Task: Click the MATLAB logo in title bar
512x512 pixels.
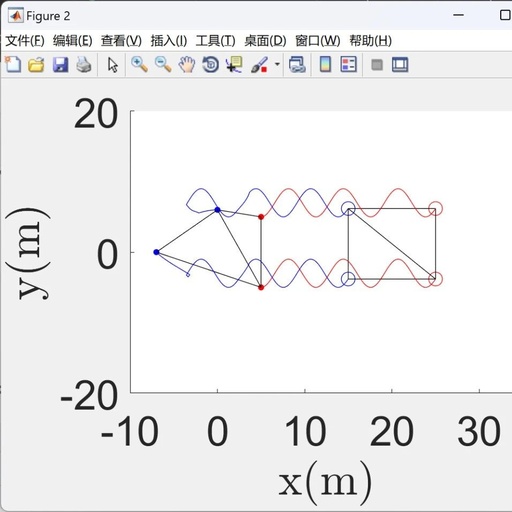Action: click(x=16, y=16)
